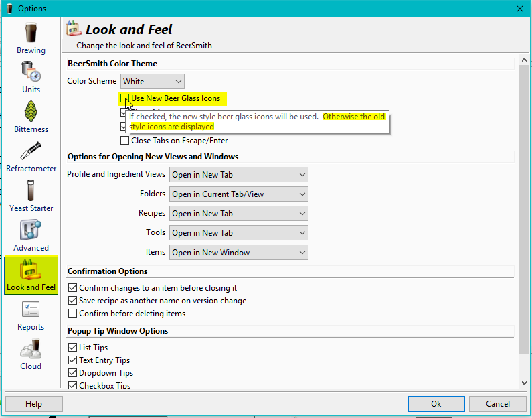This screenshot has width=532, height=418.
Task: Click the Recipes label text
Action: (152, 213)
